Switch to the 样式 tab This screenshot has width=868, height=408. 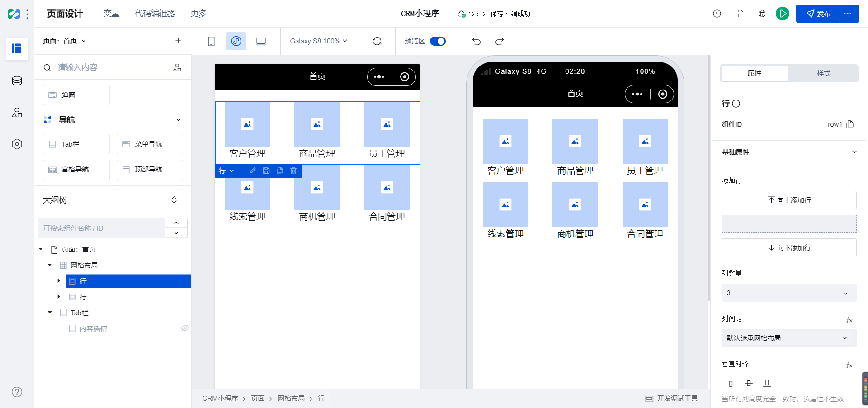[x=823, y=73]
